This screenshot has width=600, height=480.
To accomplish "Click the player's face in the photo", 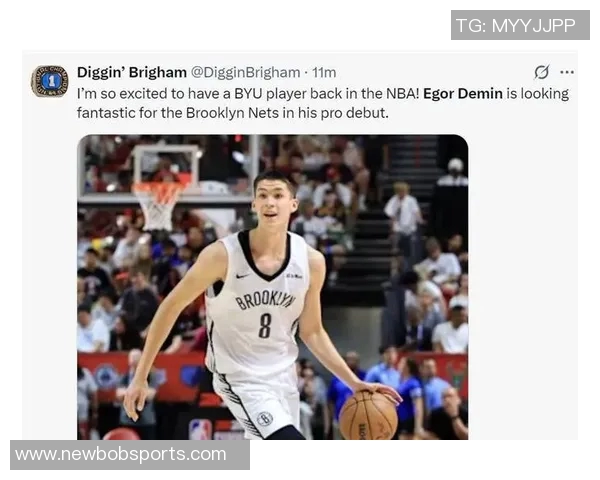I will (x=274, y=201).
